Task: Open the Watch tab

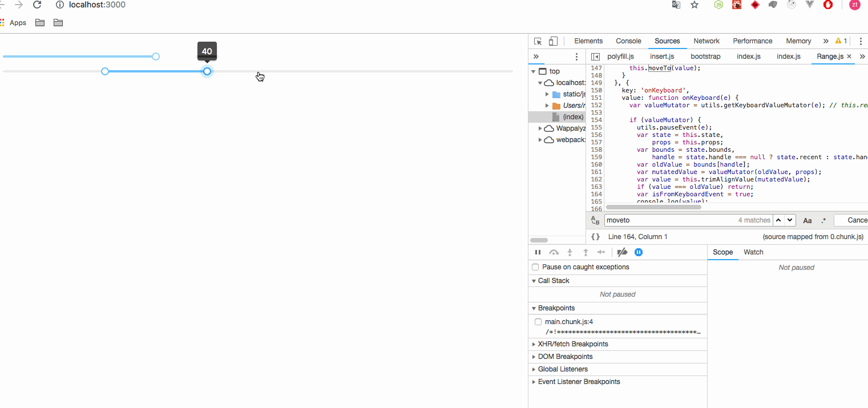Action: pos(753,252)
